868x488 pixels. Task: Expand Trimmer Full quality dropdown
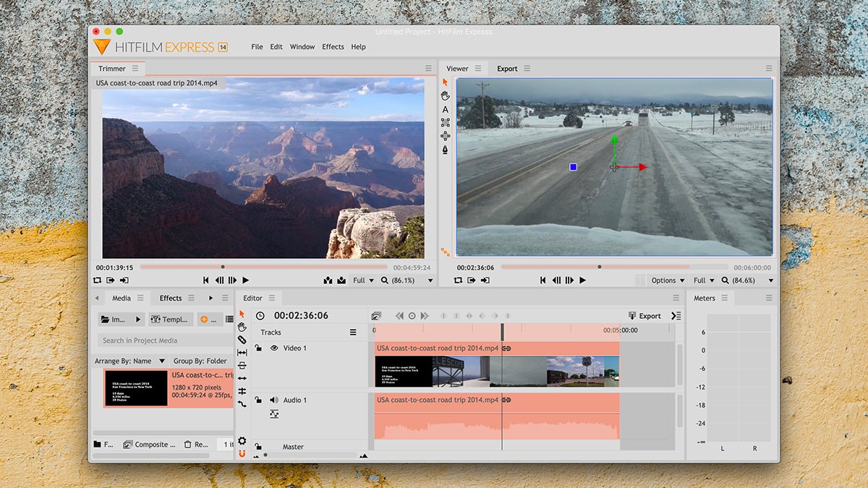coord(363,281)
